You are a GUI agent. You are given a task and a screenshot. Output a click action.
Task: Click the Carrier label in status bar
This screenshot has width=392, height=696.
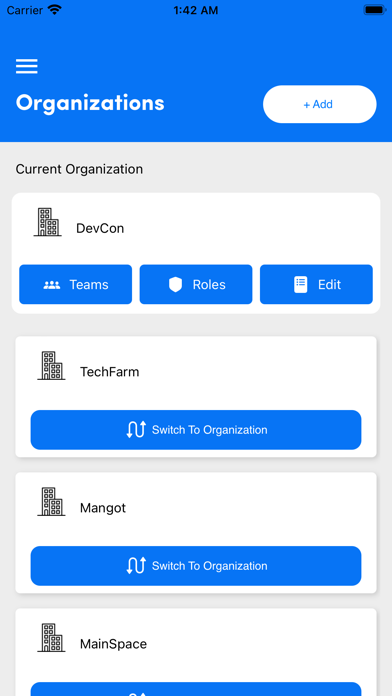tap(25, 10)
